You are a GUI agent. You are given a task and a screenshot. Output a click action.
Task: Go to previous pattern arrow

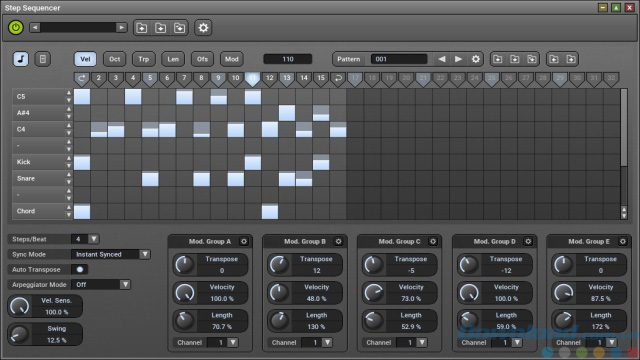pos(442,59)
